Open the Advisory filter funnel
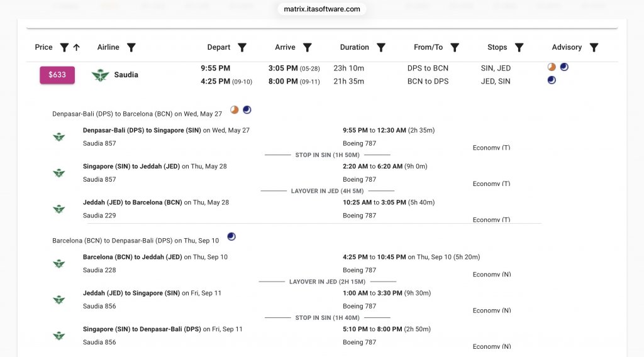 (x=594, y=47)
